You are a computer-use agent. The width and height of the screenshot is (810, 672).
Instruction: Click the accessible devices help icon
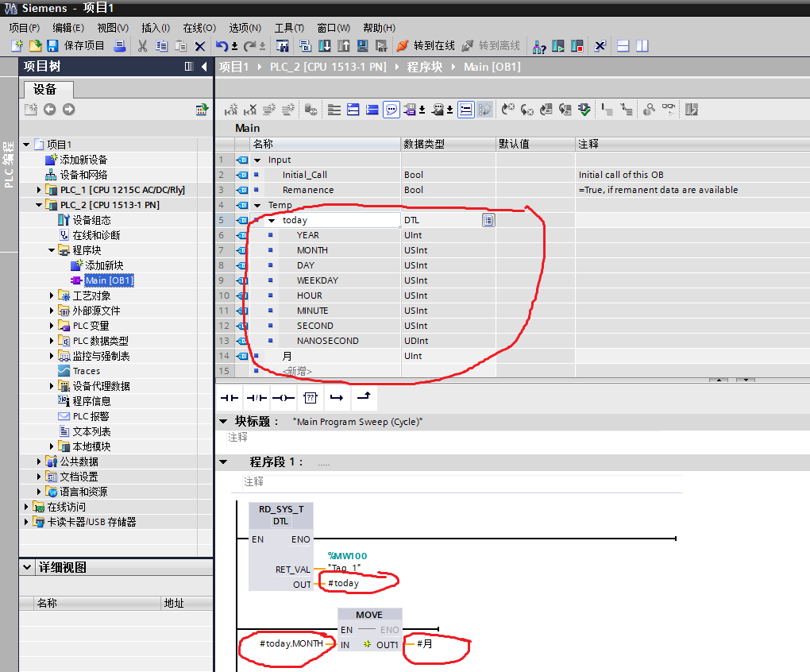coord(538,47)
